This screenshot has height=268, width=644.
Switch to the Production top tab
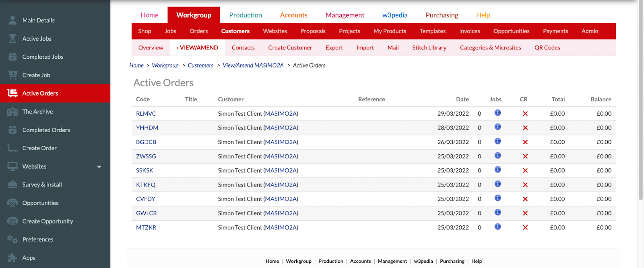246,15
